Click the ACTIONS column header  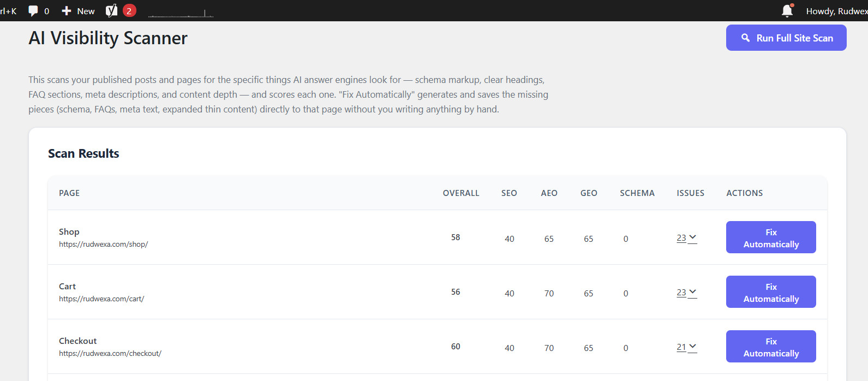(745, 193)
